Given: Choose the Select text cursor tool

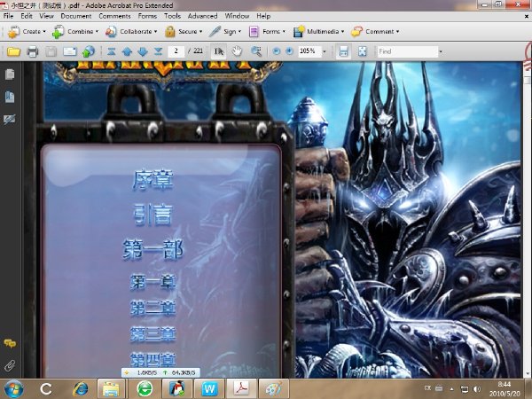Looking at the screenshot, I should (x=219, y=51).
